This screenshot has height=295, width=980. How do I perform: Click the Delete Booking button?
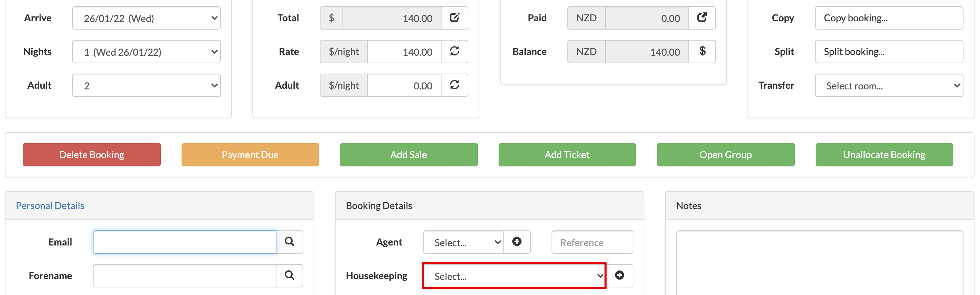pos(92,155)
